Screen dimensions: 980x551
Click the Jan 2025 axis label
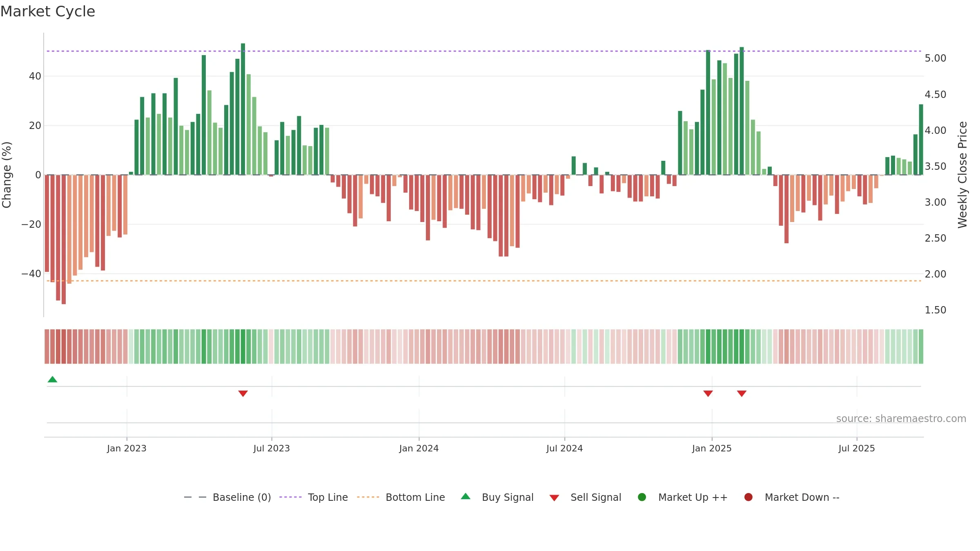[x=712, y=449]
